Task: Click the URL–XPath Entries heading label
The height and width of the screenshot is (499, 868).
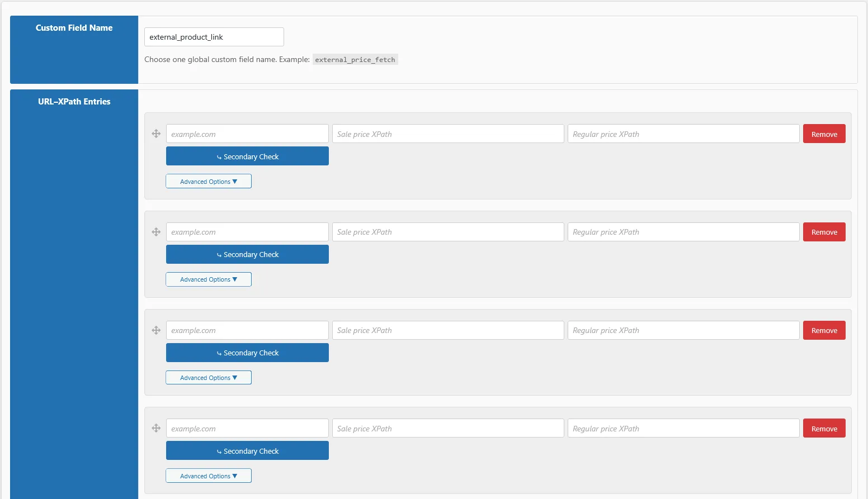Action: pyautogui.click(x=74, y=101)
